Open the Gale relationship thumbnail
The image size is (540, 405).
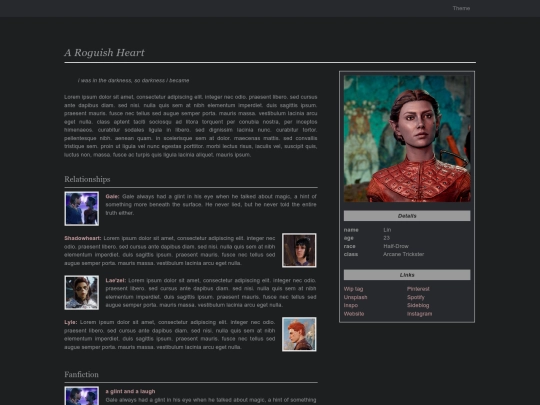coord(82,209)
